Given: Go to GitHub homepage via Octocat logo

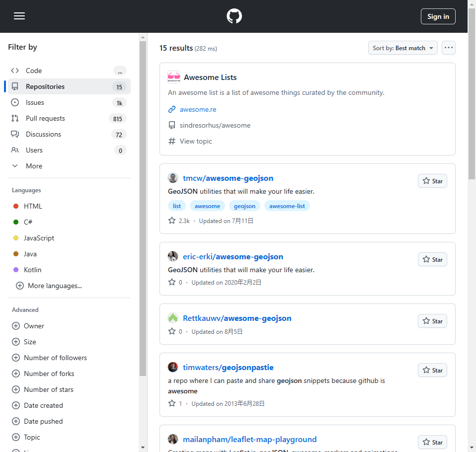Looking at the screenshot, I should [234, 16].
